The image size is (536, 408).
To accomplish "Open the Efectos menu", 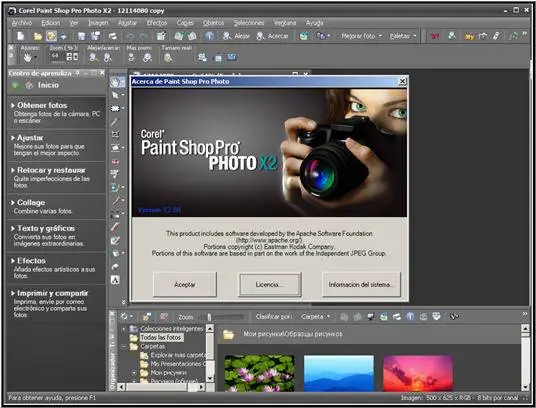I will (157, 23).
